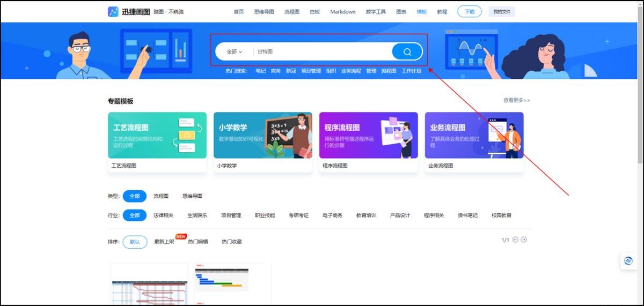Select the 思维导图 type filter
Image resolution: width=644 pixels, height=306 pixels.
tap(192, 196)
